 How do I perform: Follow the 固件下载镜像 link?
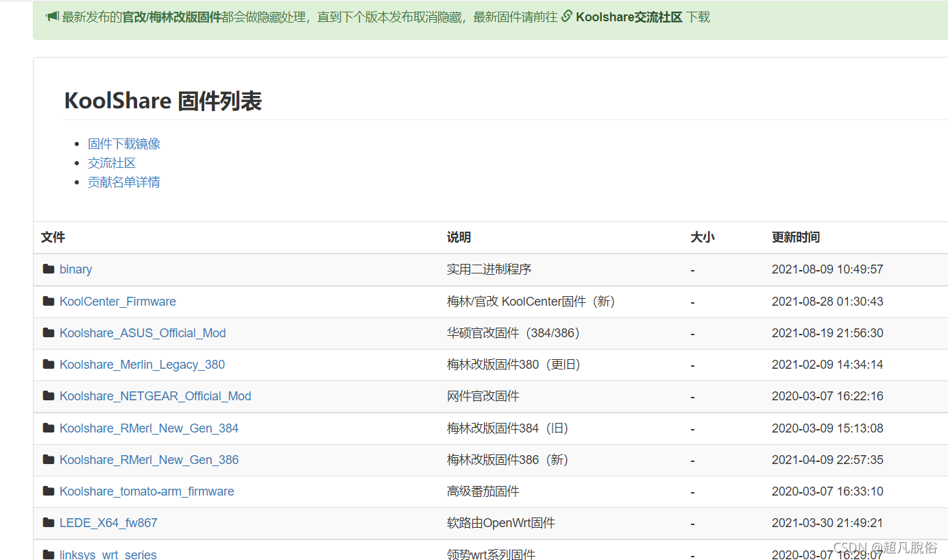click(x=124, y=144)
